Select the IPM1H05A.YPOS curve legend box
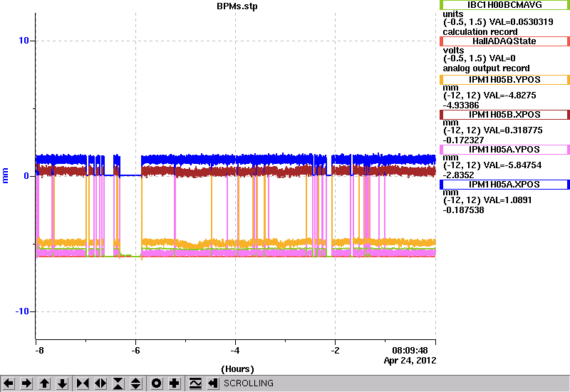Screen dimensions: 570x392 (x=504, y=150)
